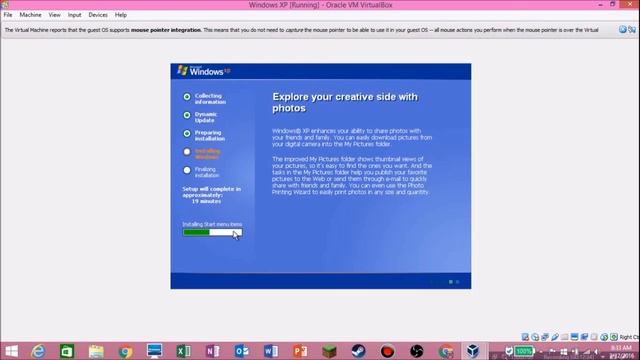This screenshot has width=640, height=360.
Task: Launch Outlook from the taskbar
Action: (242, 351)
